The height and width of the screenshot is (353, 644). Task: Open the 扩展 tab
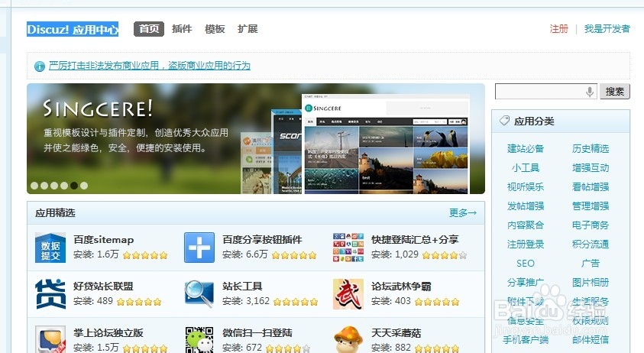(x=248, y=29)
